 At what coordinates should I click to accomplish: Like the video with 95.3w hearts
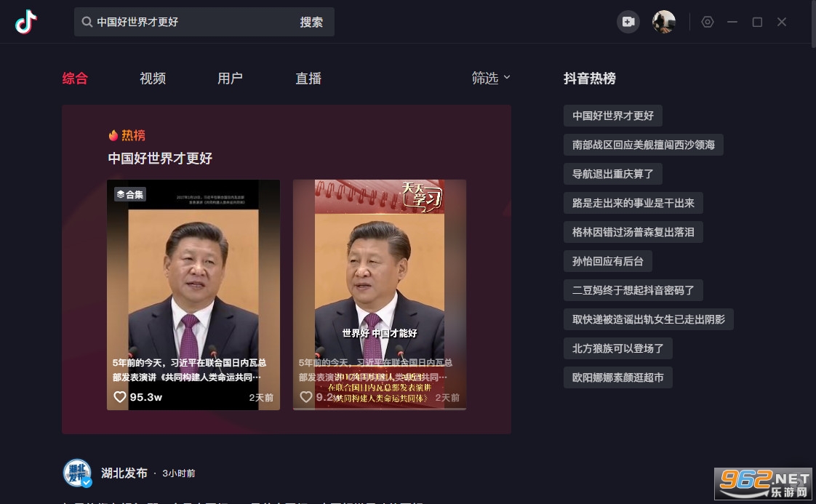120,397
